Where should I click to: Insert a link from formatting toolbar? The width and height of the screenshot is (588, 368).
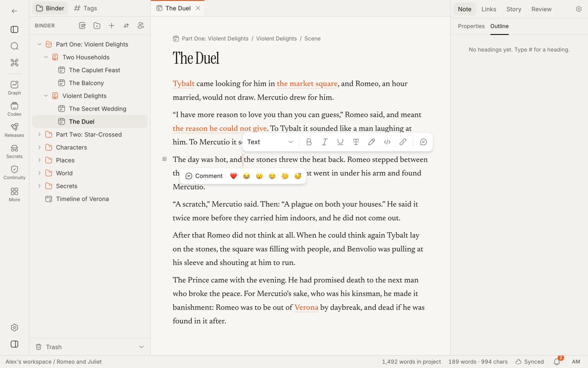point(403,142)
